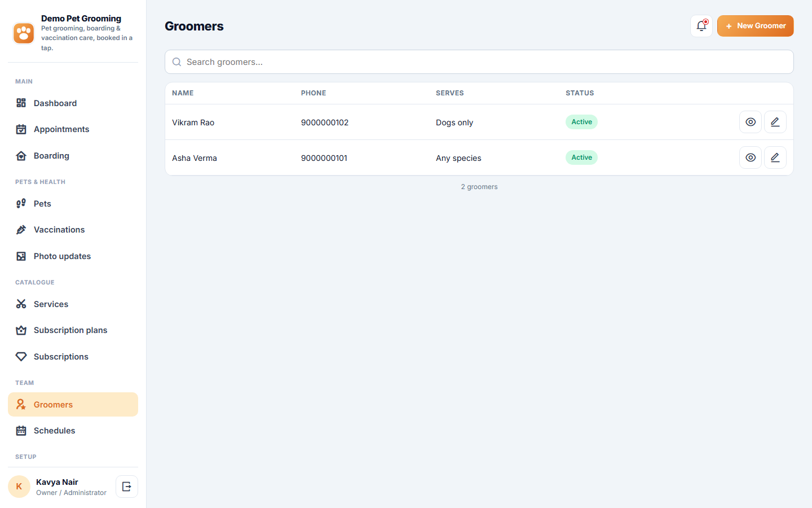This screenshot has height=508, width=812.
Task: Select the Groomers sidebar item
Action: [73, 405]
